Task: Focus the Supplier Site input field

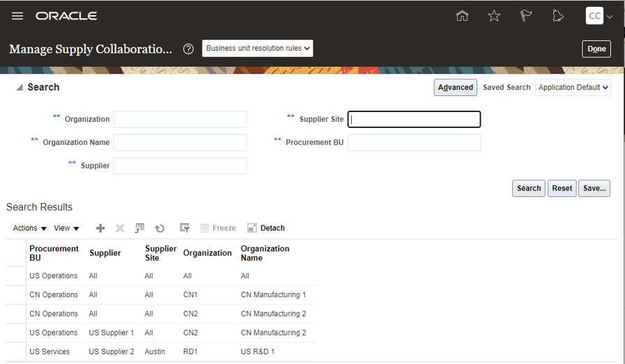Action: (414, 120)
